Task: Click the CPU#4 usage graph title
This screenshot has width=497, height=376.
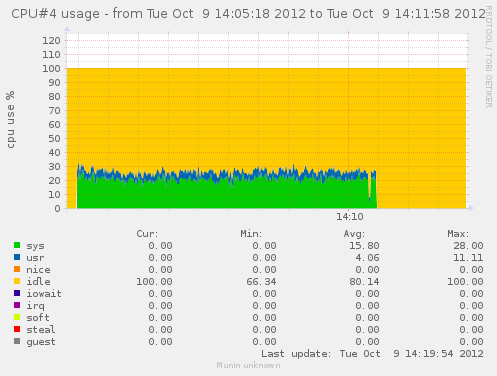Action: [x=248, y=14]
